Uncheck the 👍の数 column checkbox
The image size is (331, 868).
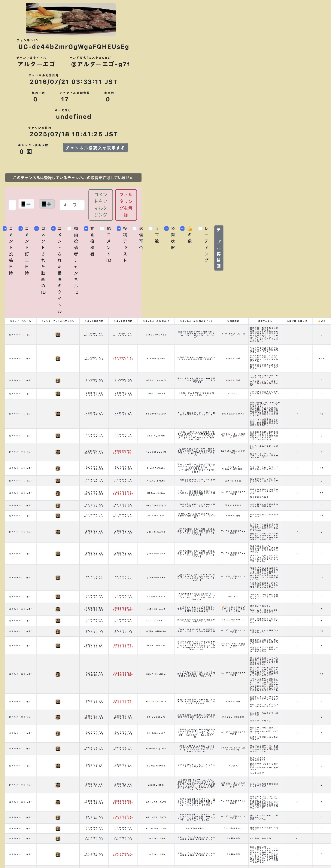click(183, 228)
